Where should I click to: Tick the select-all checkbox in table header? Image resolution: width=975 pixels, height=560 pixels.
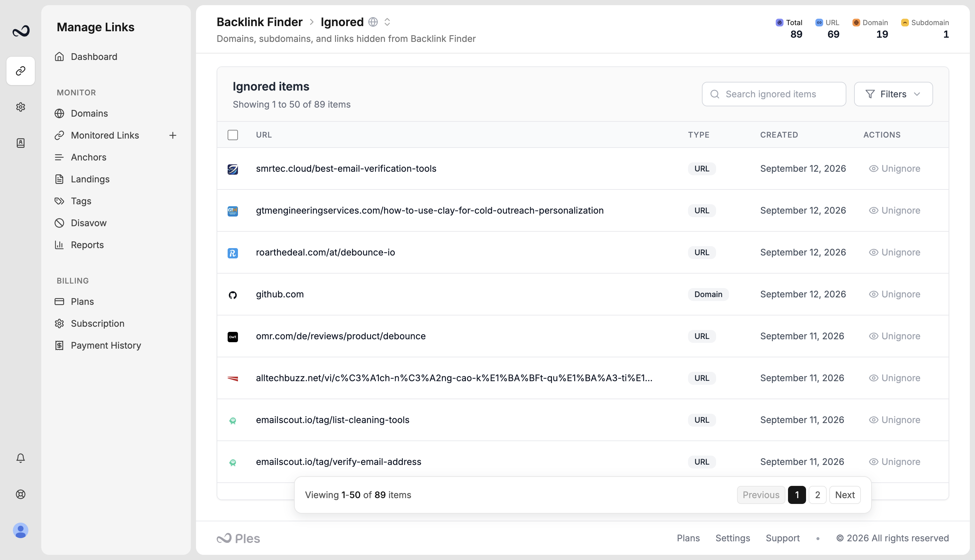click(233, 135)
